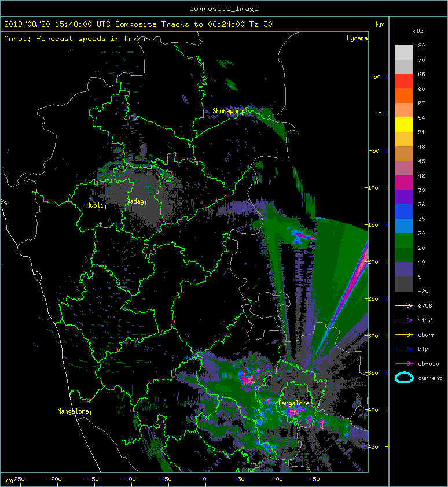Click the 50 km vertical axis tick label
This screenshot has width=448, height=487.
377,76
